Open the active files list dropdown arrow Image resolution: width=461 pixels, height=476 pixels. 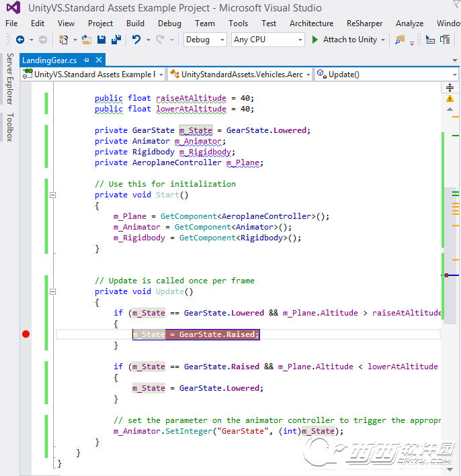point(455,60)
